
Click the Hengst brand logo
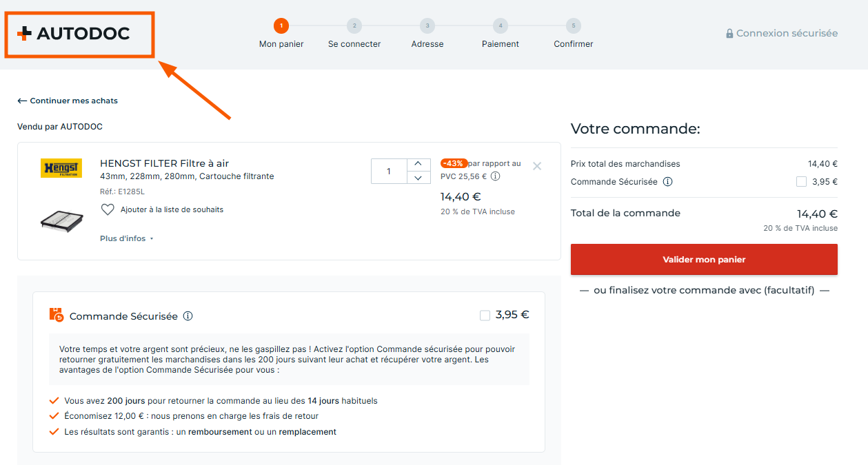[x=61, y=168]
